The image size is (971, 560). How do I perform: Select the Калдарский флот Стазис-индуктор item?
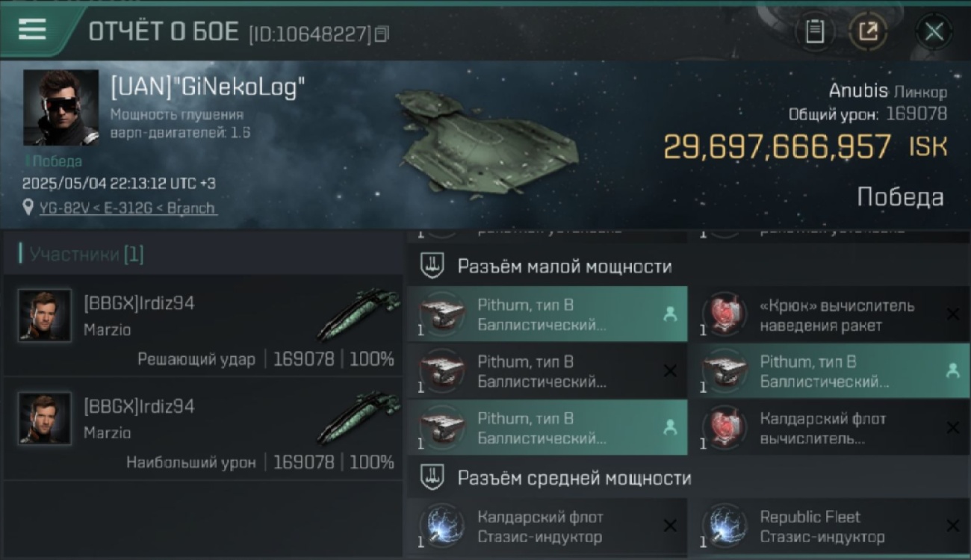tap(547, 526)
